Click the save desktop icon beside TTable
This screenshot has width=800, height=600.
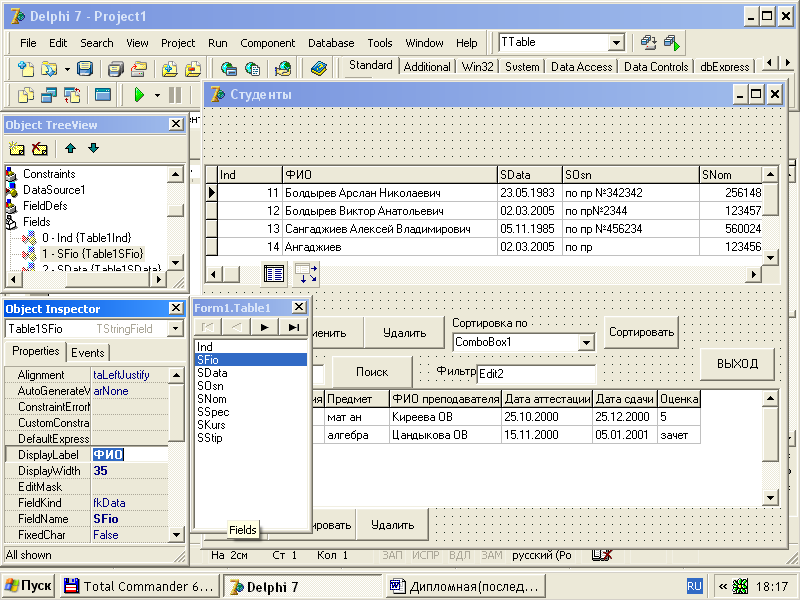click(648, 42)
